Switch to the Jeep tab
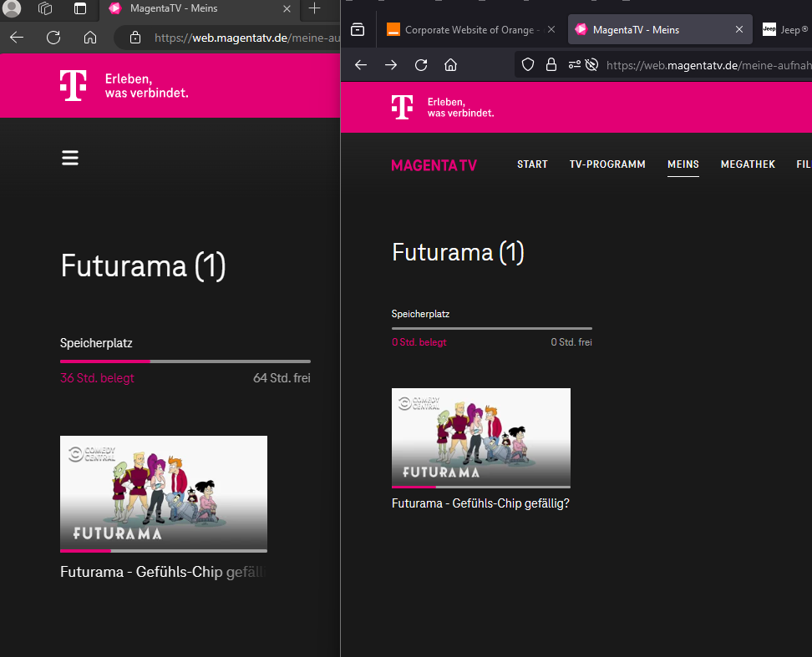The height and width of the screenshot is (657, 812). point(784,29)
